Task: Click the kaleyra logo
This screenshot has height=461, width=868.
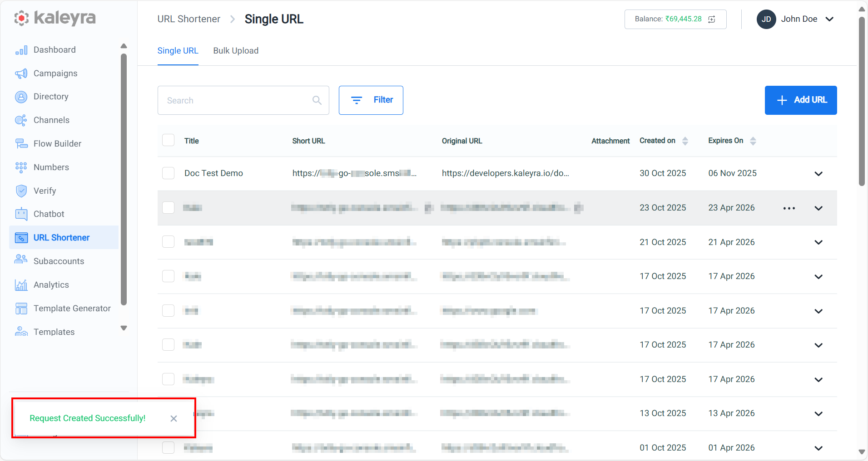Action: click(x=55, y=18)
